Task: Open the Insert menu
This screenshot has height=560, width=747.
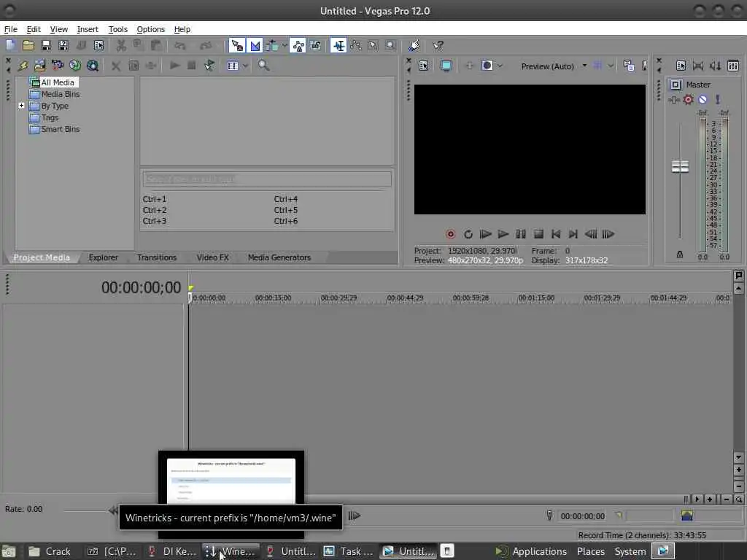Action: click(88, 29)
